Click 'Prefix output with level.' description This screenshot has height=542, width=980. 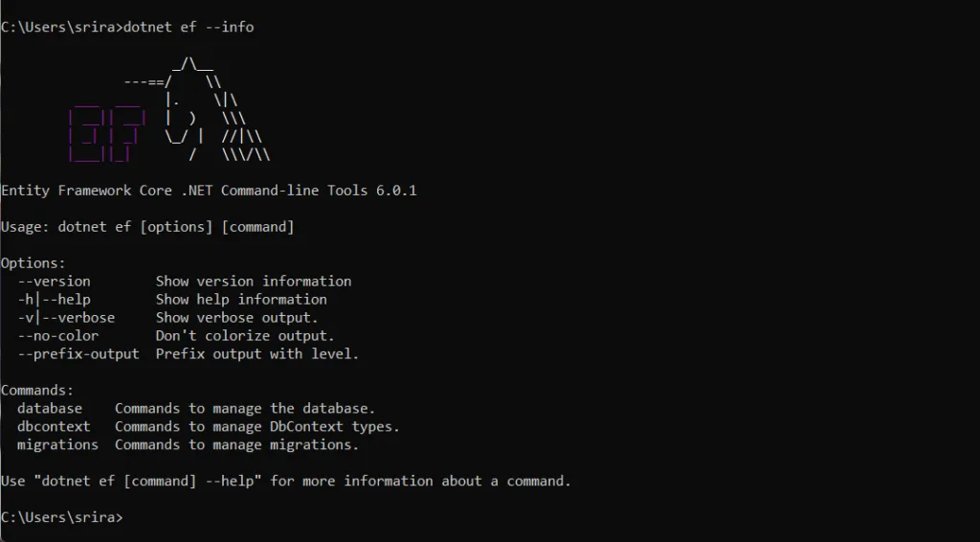[257, 353]
